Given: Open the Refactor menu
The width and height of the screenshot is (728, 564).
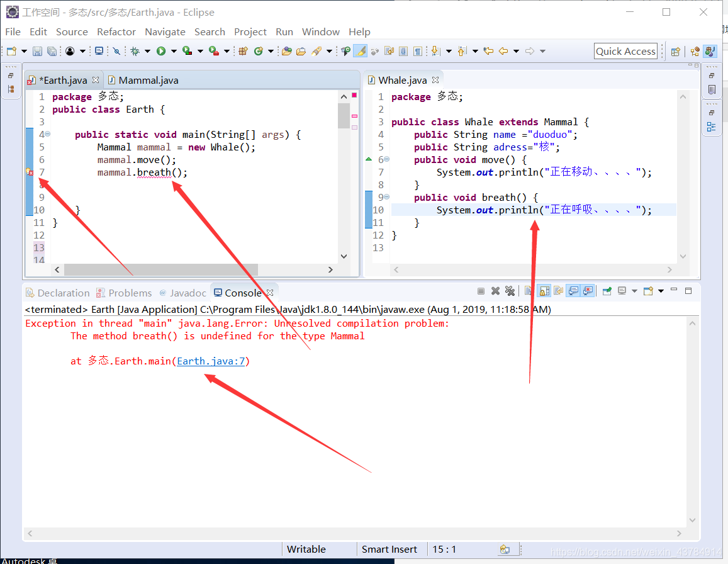Looking at the screenshot, I should [116, 31].
